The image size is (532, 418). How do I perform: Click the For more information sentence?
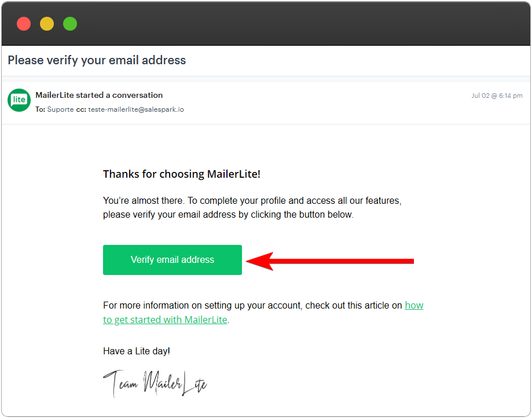(252, 305)
